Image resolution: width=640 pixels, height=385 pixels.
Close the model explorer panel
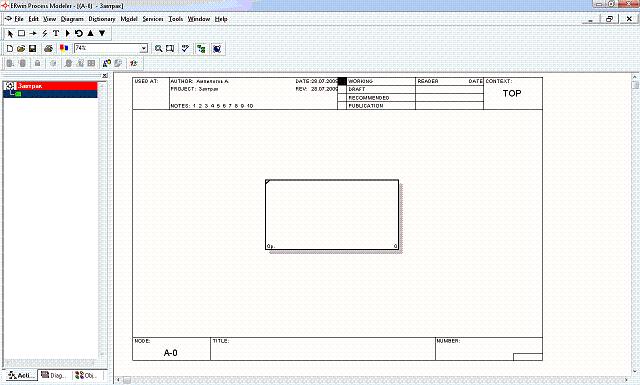pos(104,76)
